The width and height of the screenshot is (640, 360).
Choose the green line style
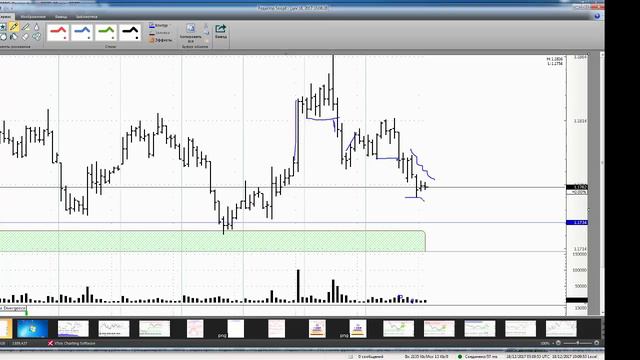[106, 32]
